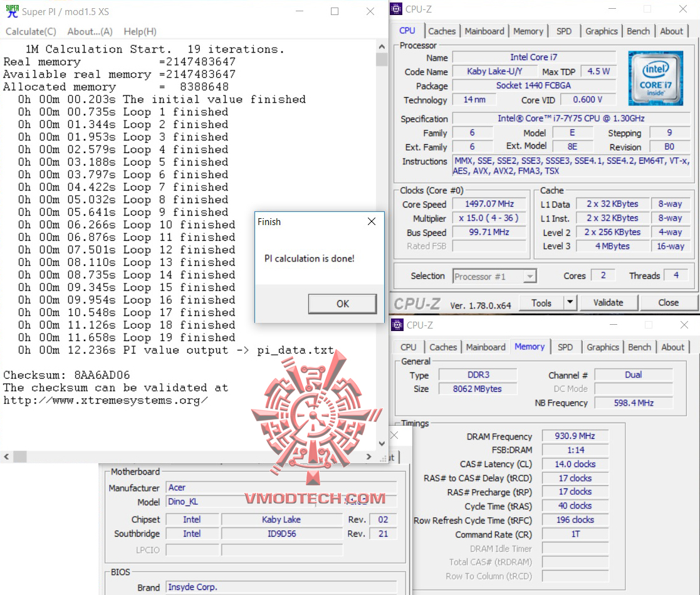Switch to Bench tab in top CPU-Z
700x595 pixels.
(x=639, y=31)
